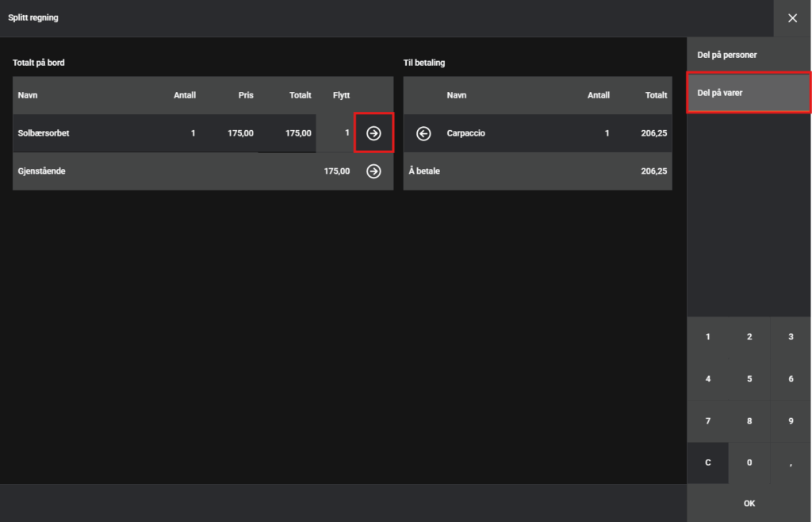Click the arrow in the Gjenstående row

coord(373,171)
